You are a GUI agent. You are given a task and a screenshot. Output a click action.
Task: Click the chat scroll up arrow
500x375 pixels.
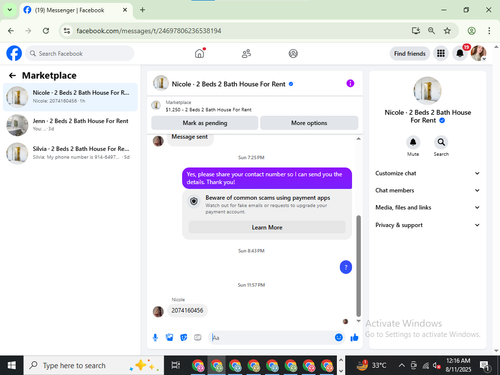coord(359,139)
